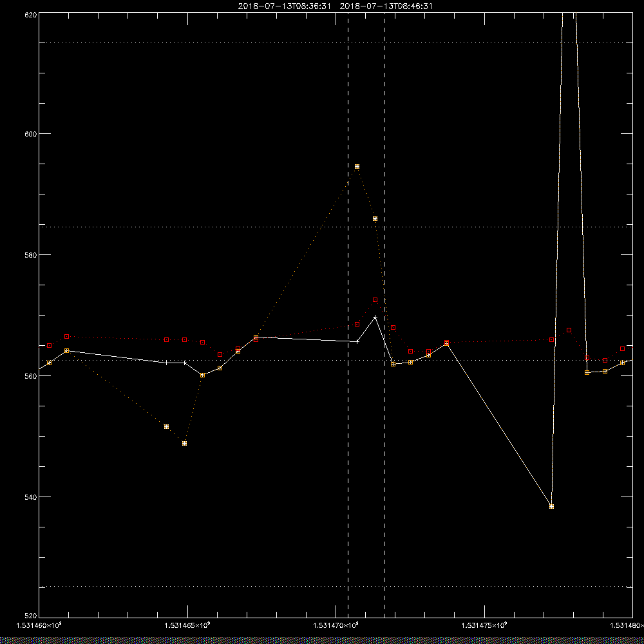Select the lowest data point near 538
This screenshot has width=644, height=644.
tap(551, 506)
